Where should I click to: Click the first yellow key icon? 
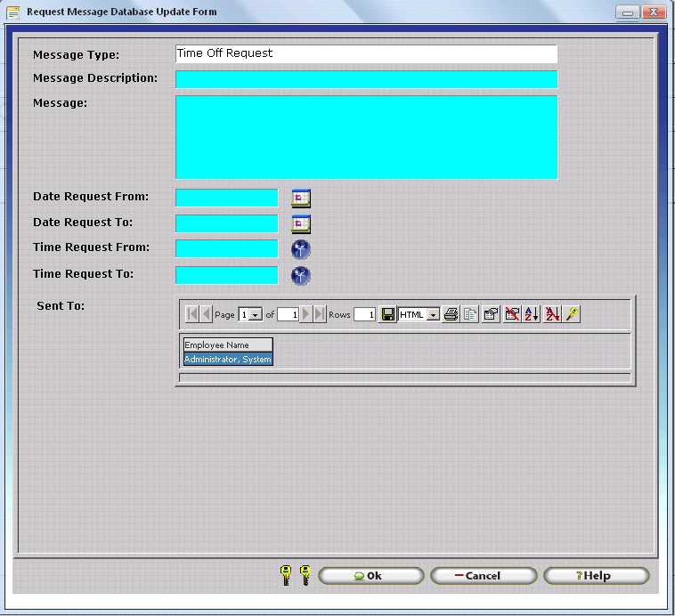(x=286, y=575)
